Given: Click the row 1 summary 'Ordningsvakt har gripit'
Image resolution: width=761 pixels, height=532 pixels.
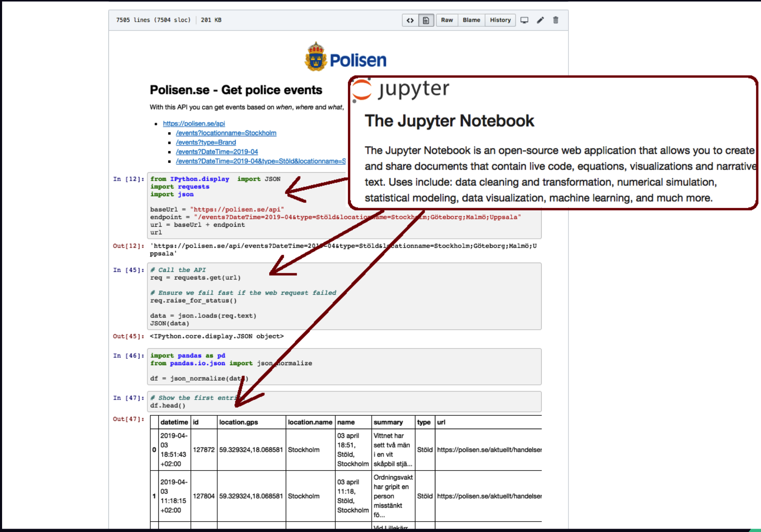Looking at the screenshot, I should pyautogui.click(x=393, y=496).
